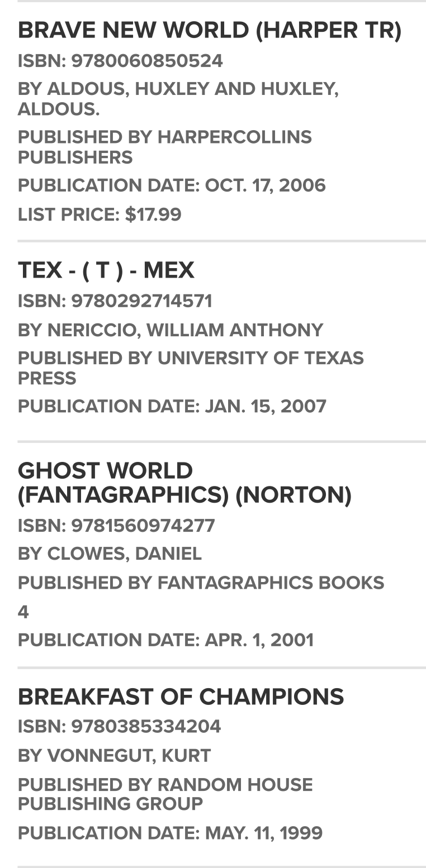The width and height of the screenshot is (426, 868).
Task: Select ISBN 9780292714571 text
Action: (115, 301)
